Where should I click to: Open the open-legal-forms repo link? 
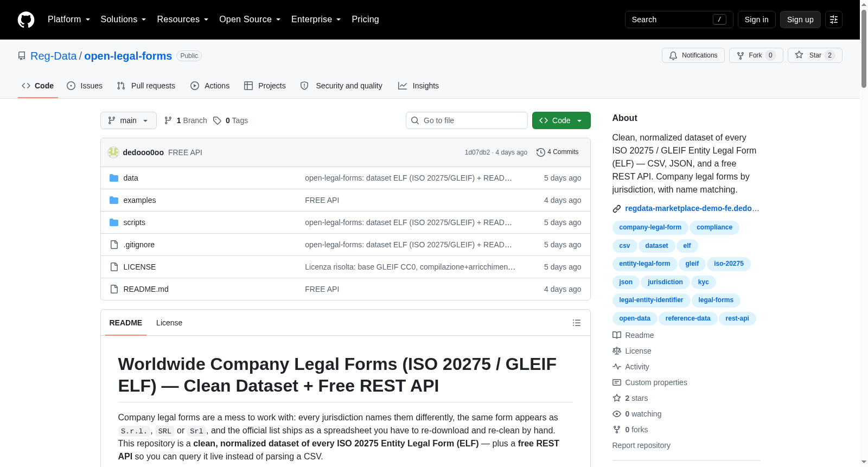128,56
